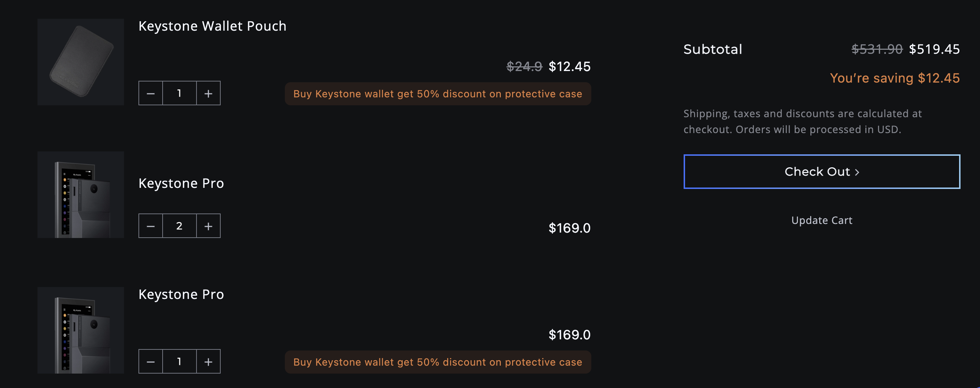Click the You're saving $12.45 text
Viewport: 980px width, 388px height.
(x=895, y=78)
